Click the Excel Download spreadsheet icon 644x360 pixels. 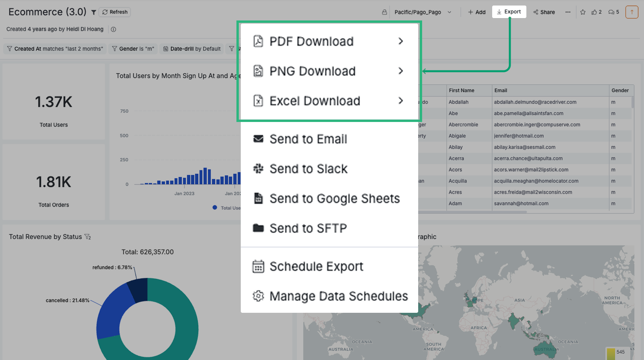(x=258, y=101)
